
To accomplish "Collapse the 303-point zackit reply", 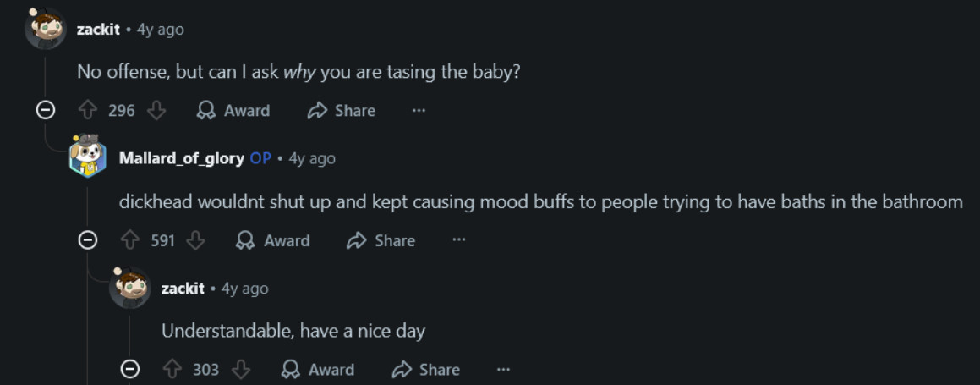I will coord(130,370).
